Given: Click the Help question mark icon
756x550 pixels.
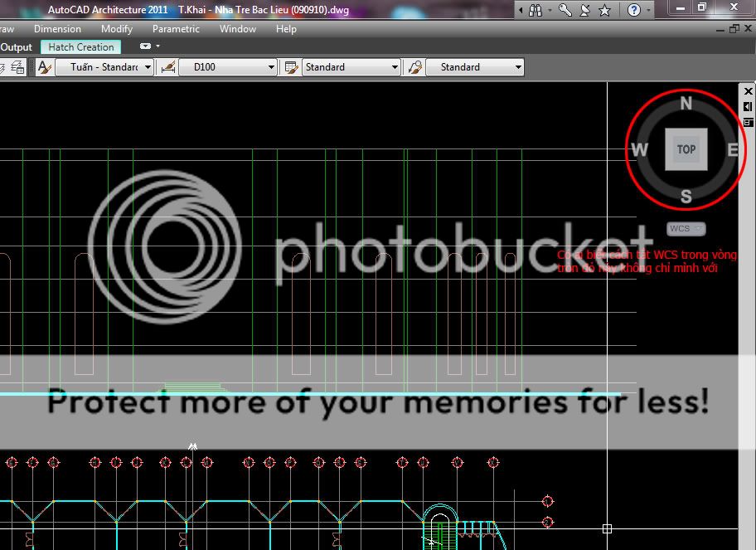Looking at the screenshot, I should 633,10.
